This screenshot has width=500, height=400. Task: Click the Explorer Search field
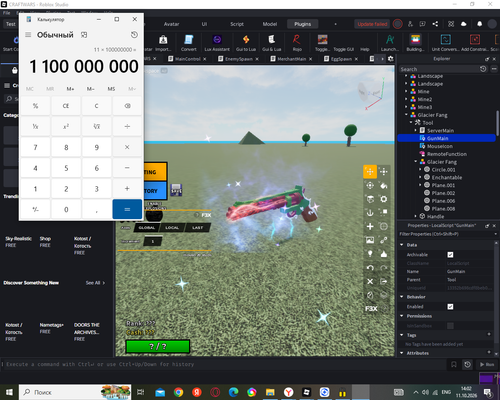[439, 69]
